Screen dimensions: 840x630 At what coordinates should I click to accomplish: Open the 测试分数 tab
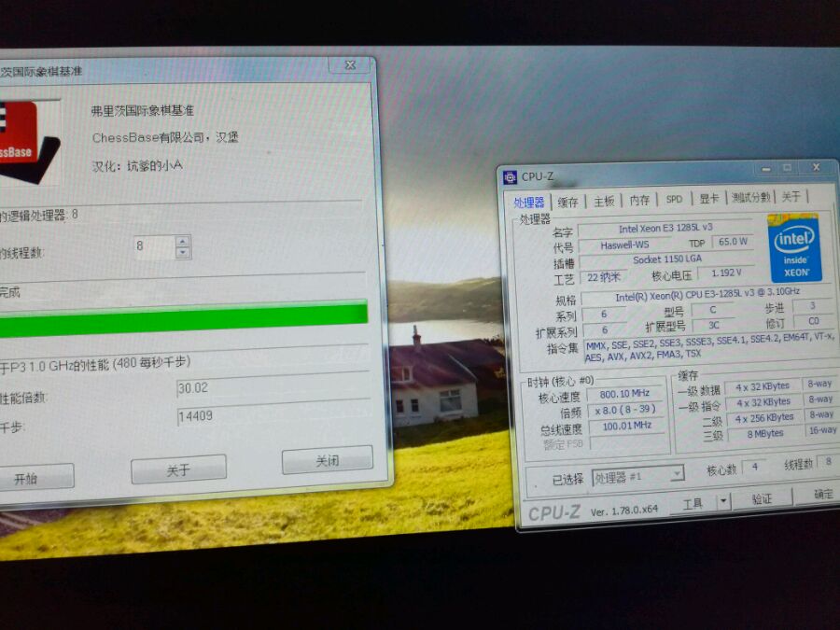click(750, 197)
